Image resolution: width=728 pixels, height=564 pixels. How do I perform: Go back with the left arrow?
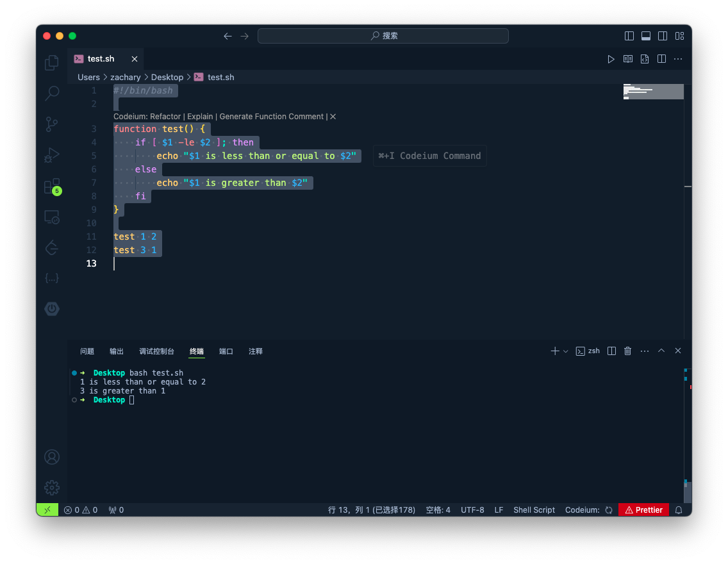click(227, 36)
